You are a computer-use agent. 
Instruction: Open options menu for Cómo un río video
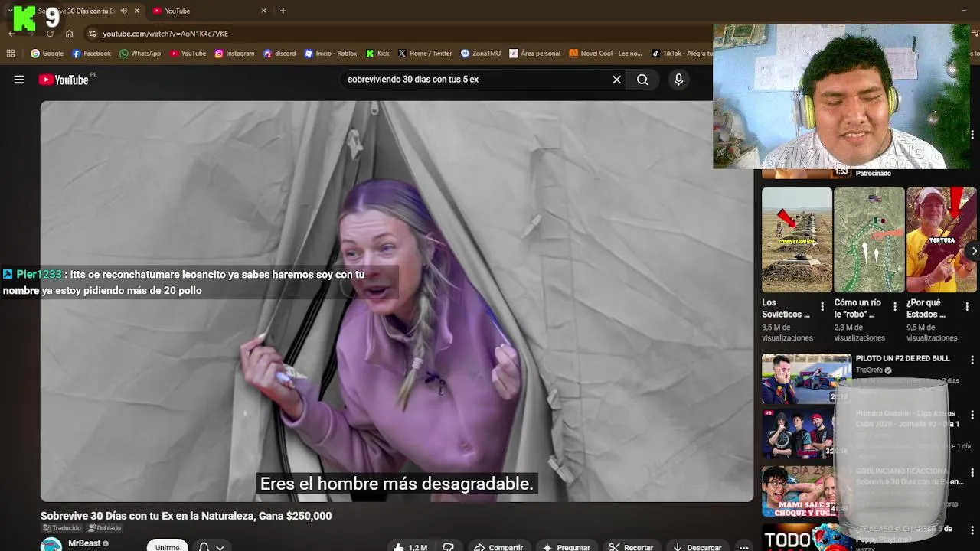click(x=894, y=307)
